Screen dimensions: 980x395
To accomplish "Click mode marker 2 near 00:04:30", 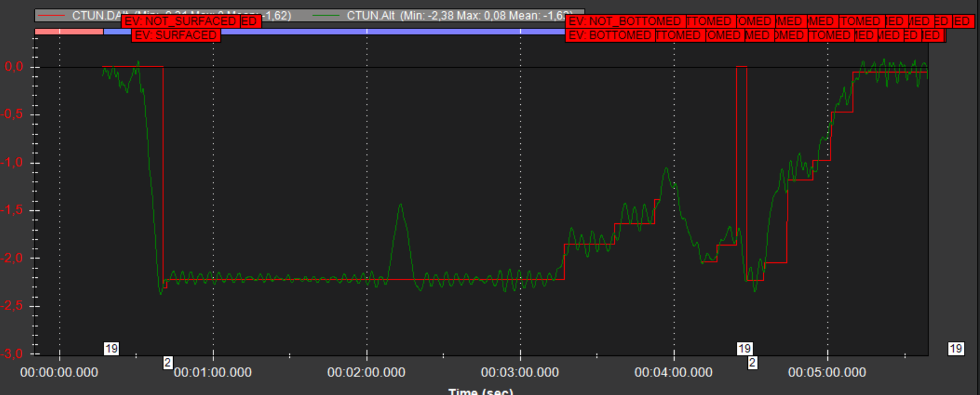I will (x=752, y=363).
